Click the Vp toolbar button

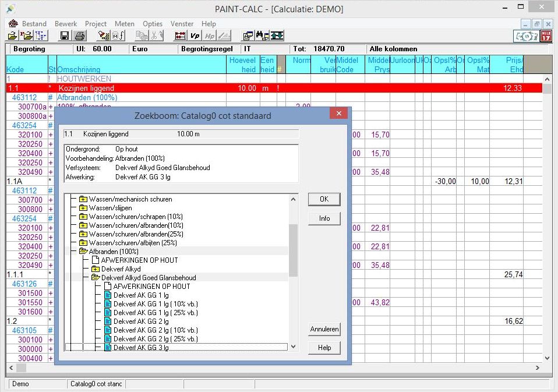click(195, 36)
